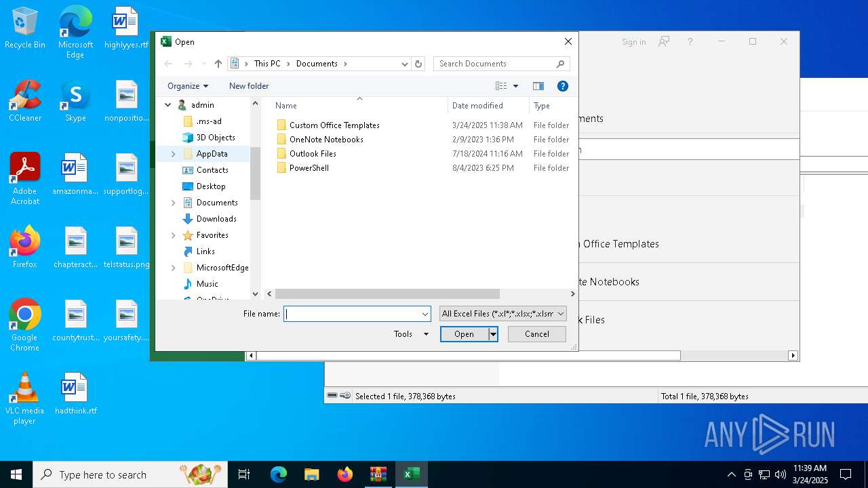
Task: Select Desktop in the navigation tree
Action: click(x=211, y=186)
